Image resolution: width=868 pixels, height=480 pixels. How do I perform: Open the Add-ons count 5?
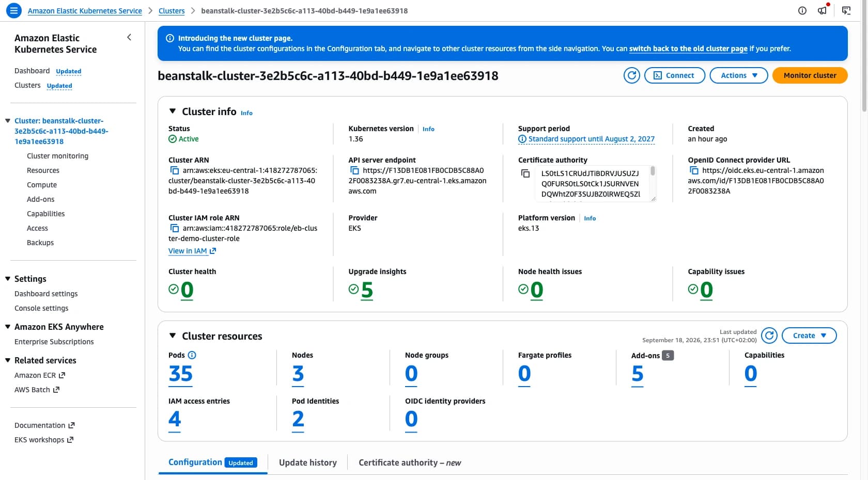click(638, 374)
